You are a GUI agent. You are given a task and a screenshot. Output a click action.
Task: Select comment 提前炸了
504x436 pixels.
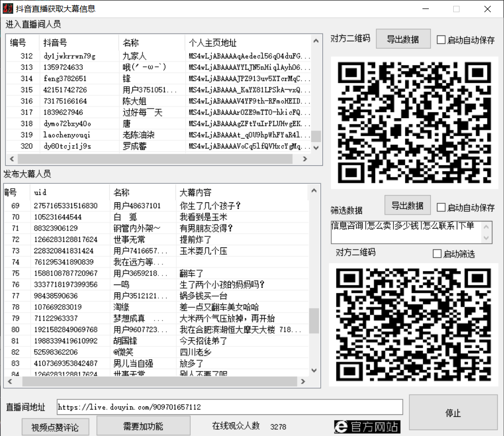(156, 239)
